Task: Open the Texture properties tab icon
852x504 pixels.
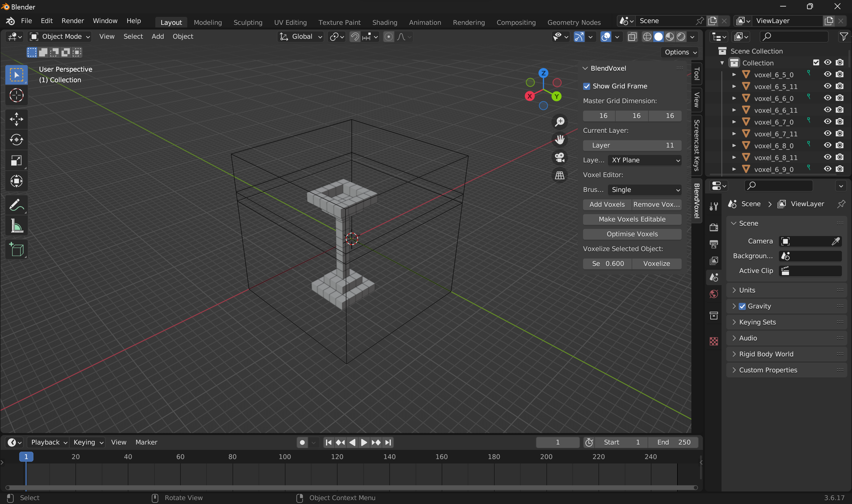Action: tap(714, 341)
